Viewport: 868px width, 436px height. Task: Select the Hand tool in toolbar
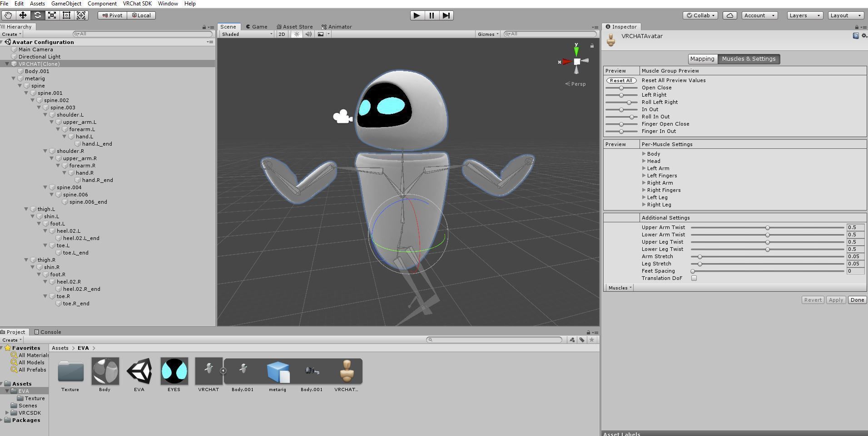[8, 15]
